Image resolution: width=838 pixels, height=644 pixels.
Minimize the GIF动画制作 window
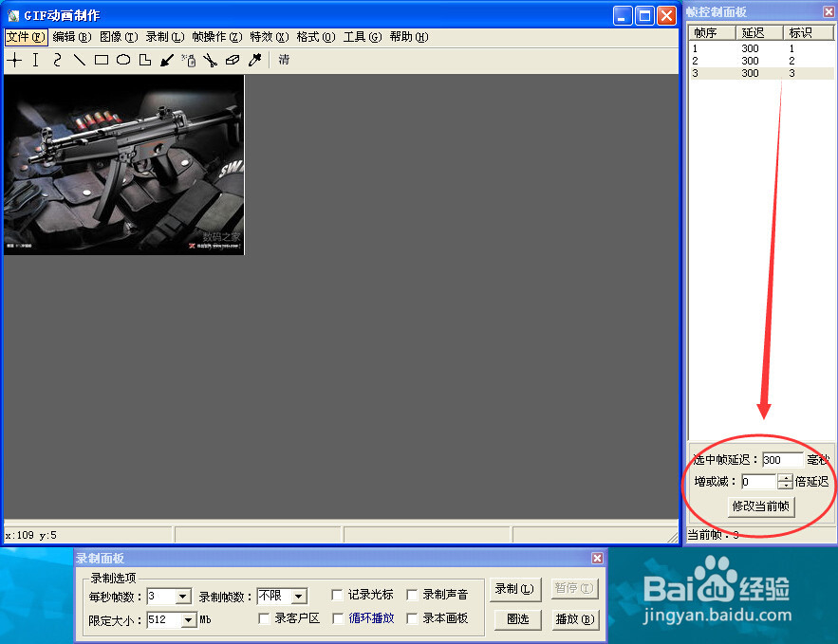coord(622,16)
